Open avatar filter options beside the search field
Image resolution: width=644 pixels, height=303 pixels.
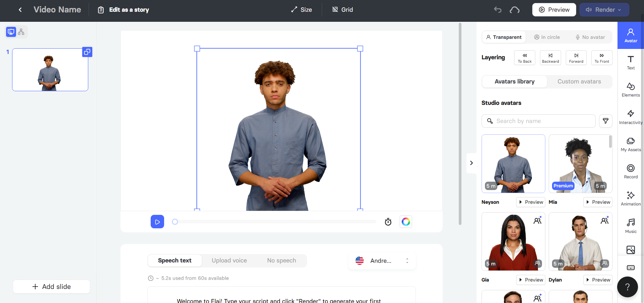(x=605, y=121)
